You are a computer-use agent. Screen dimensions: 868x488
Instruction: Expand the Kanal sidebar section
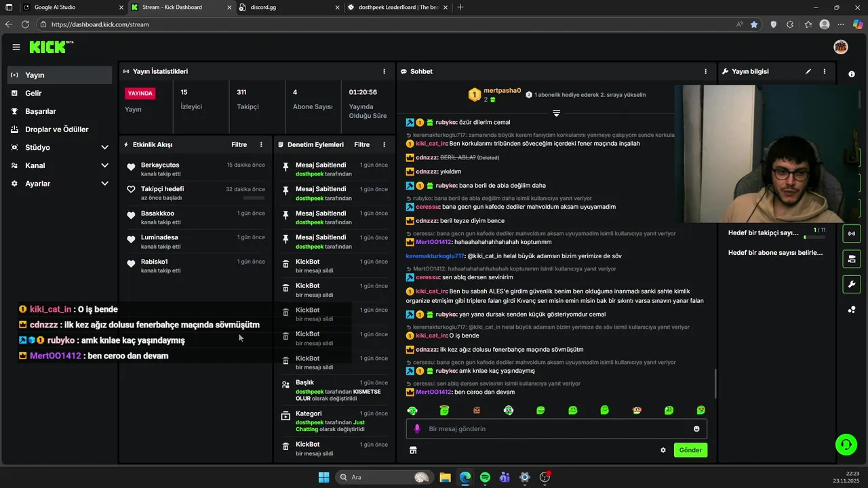pyautogui.click(x=104, y=165)
